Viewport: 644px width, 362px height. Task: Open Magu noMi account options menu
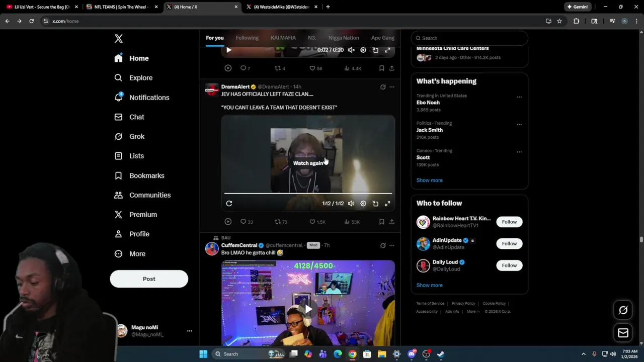coord(190,331)
